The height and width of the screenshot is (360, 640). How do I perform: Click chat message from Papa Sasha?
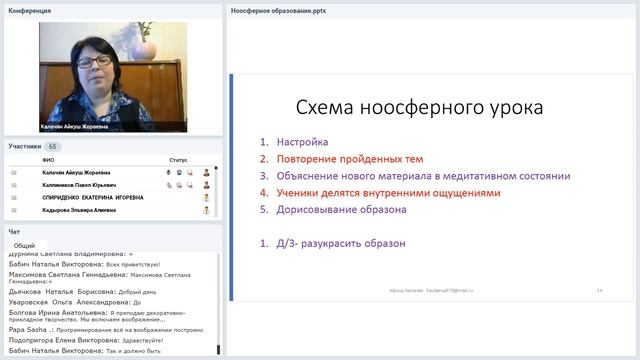pos(106,330)
